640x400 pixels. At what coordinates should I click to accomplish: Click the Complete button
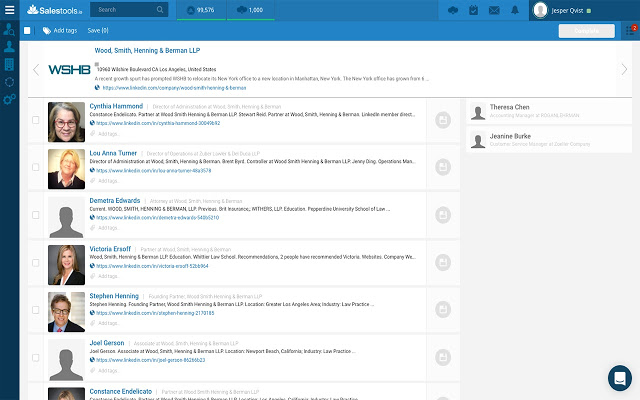587,31
